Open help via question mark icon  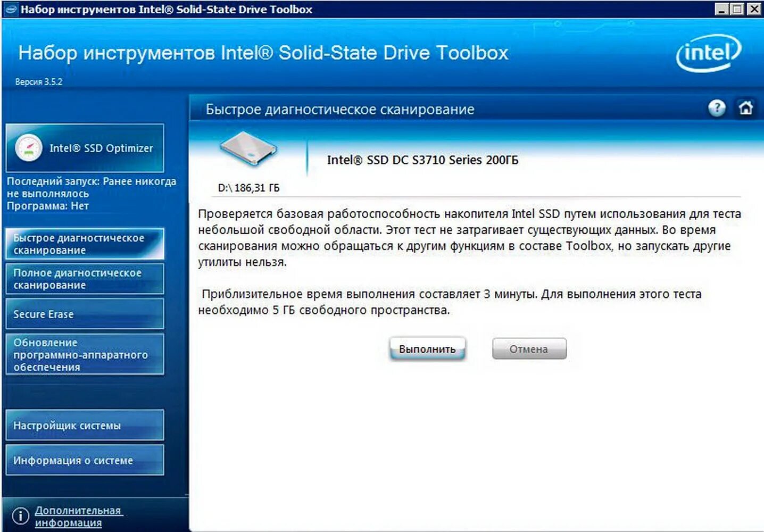(717, 108)
